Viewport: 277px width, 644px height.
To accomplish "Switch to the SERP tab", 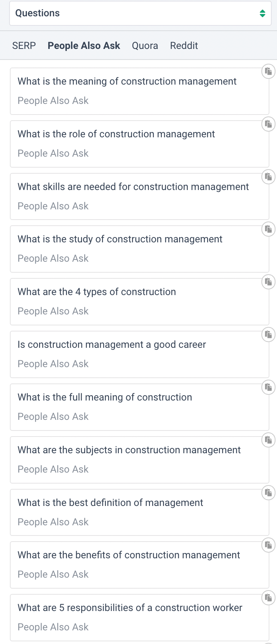I will (x=24, y=46).
